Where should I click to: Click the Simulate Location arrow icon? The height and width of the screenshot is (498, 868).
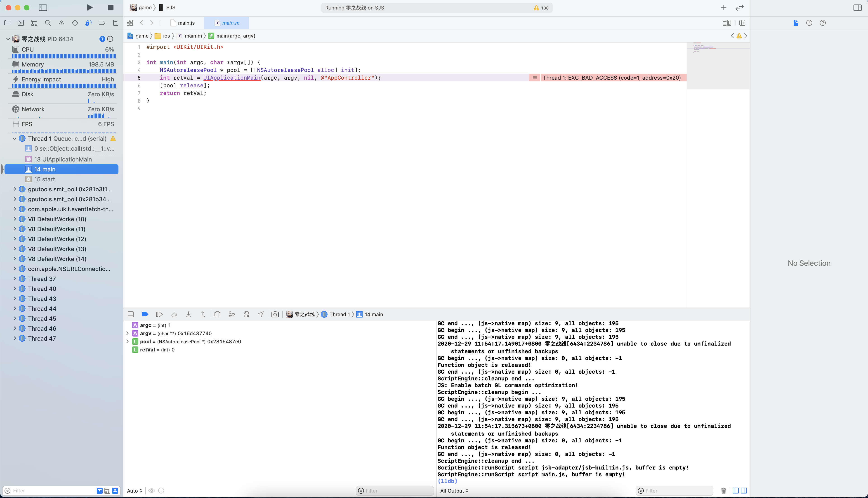[260, 314]
